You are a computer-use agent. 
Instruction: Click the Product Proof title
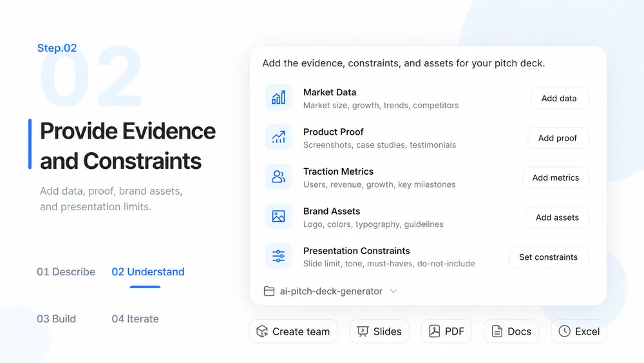point(333,132)
